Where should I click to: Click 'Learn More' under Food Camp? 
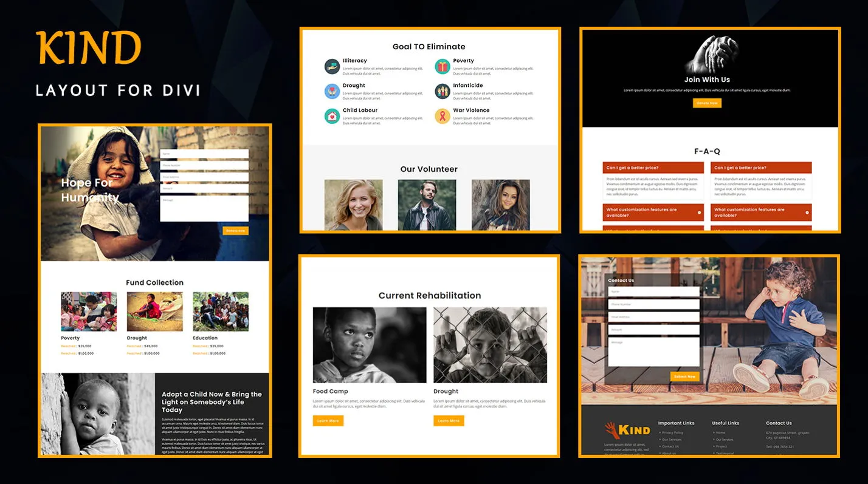pyautogui.click(x=328, y=421)
